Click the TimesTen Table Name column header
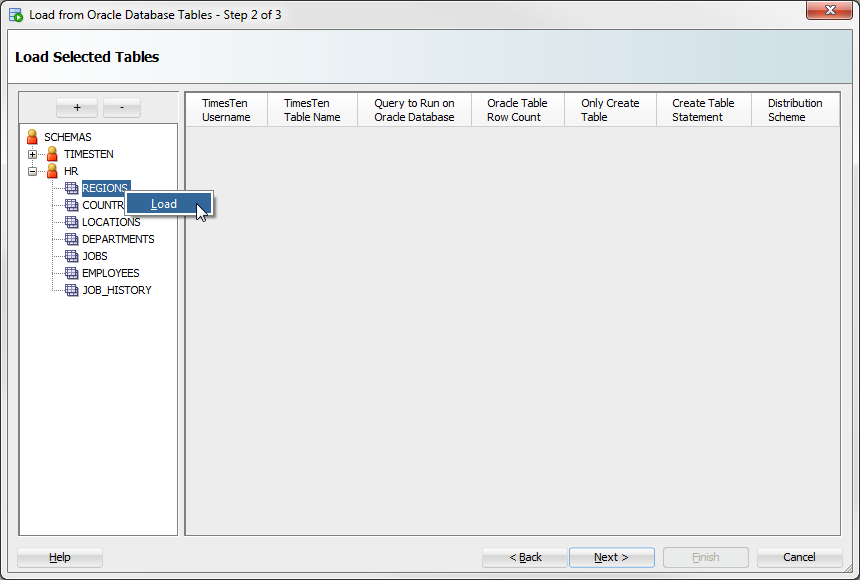 [x=313, y=110]
